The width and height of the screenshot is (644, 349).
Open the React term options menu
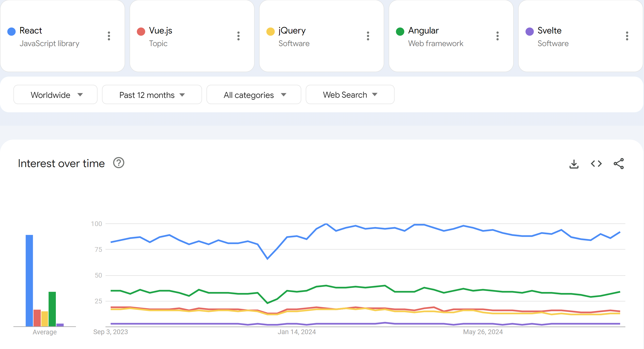pos(109,36)
